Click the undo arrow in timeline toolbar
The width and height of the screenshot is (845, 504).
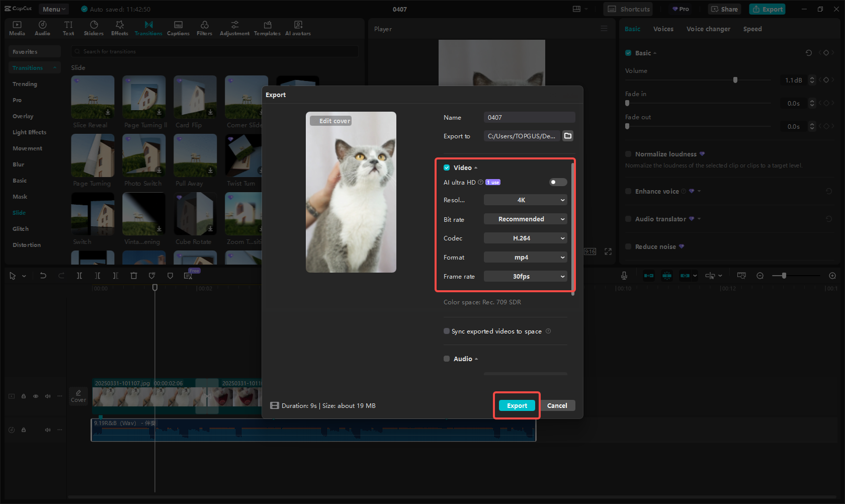click(x=43, y=276)
